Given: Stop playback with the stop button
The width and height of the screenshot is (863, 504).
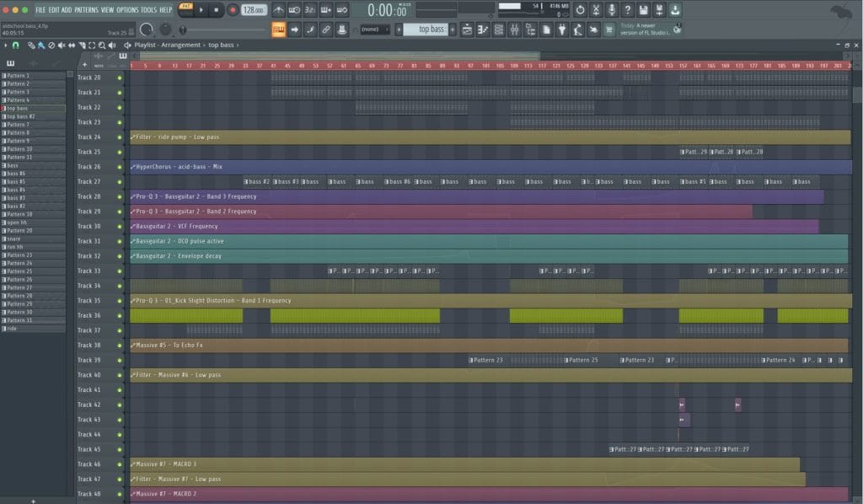Looking at the screenshot, I should point(217,10).
